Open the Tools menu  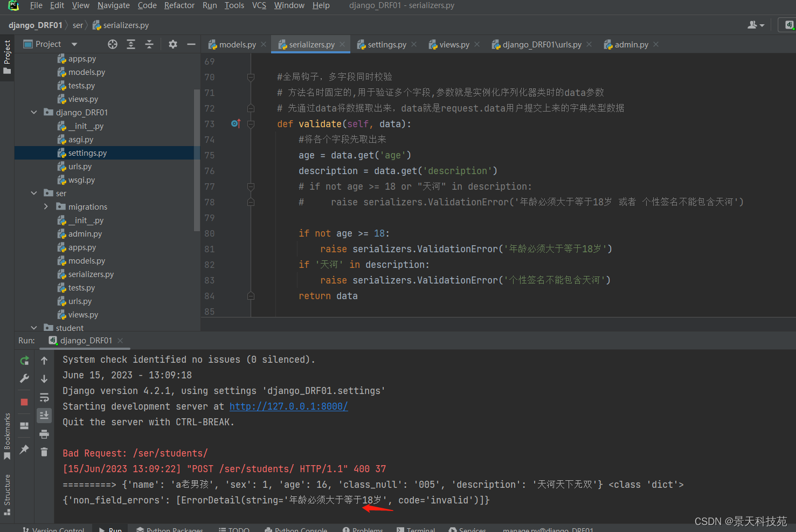click(x=234, y=5)
